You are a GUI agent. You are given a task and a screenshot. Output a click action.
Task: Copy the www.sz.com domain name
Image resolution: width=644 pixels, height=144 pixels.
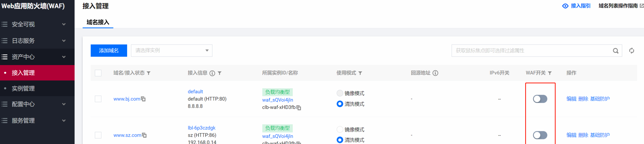[144, 135]
